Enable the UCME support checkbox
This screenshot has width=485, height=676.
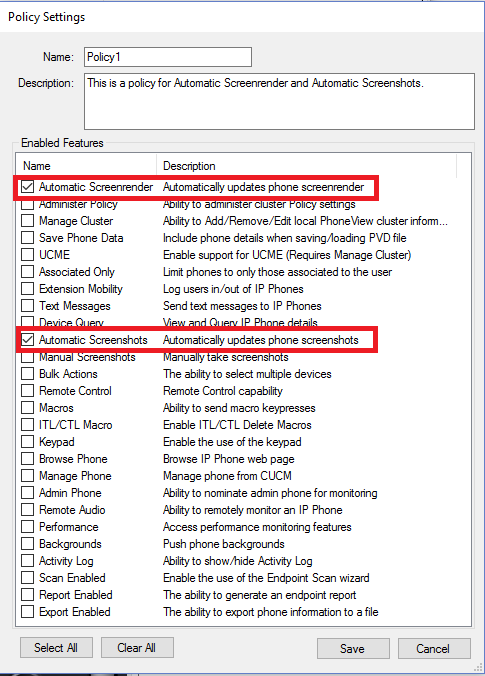[x=28, y=255]
